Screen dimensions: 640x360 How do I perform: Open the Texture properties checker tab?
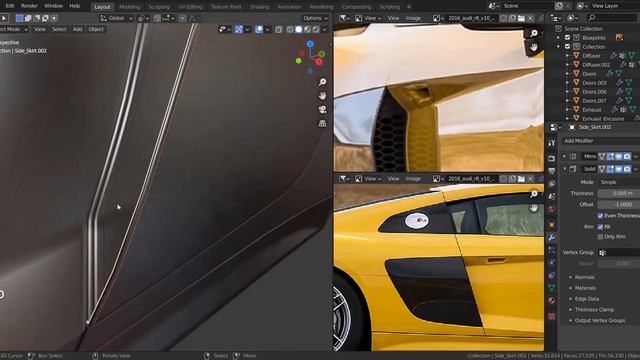pos(552,316)
